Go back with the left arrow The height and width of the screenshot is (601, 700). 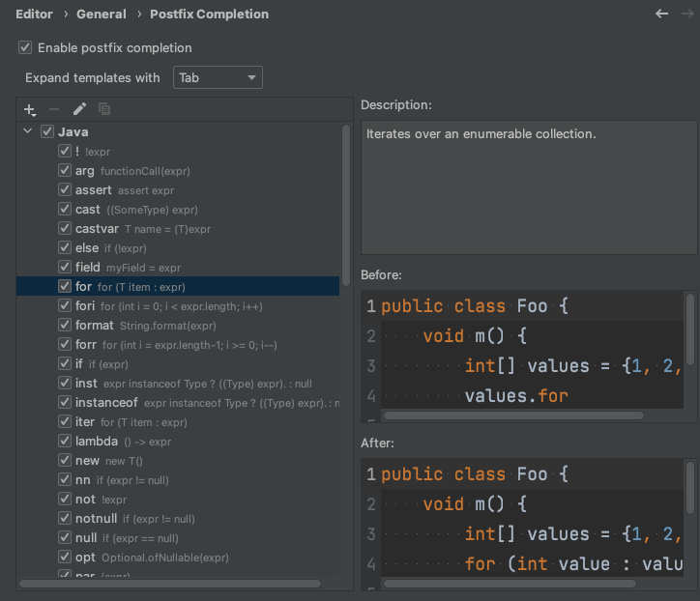pyautogui.click(x=661, y=14)
